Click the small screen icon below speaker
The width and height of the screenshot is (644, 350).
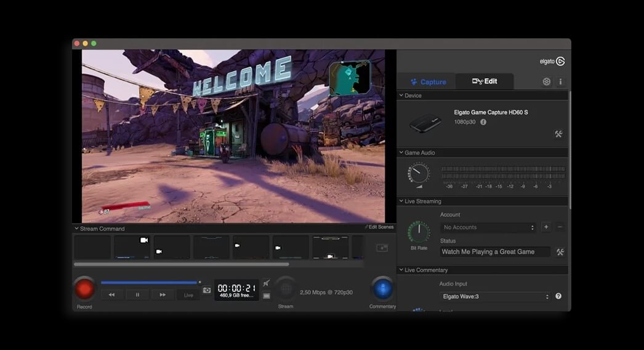pos(267,296)
